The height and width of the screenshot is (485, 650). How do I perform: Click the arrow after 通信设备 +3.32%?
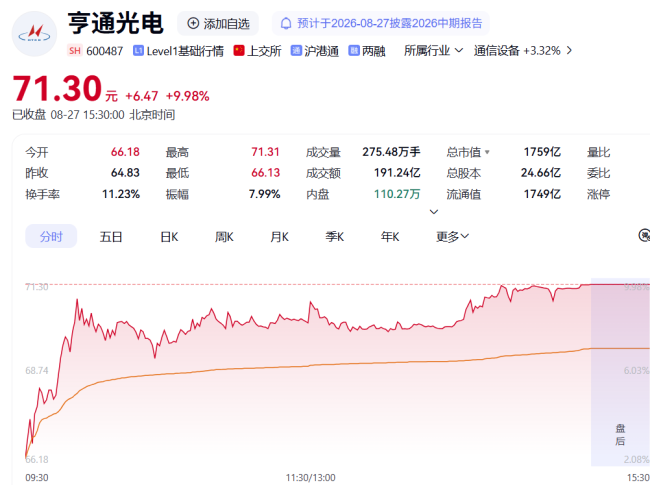[569, 51]
